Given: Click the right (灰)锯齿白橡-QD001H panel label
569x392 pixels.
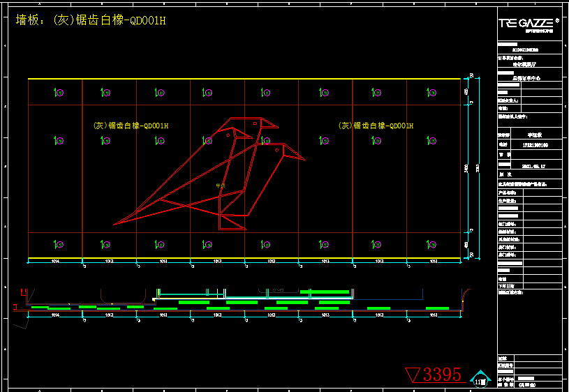Looking at the screenshot, I should tap(376, 126).
